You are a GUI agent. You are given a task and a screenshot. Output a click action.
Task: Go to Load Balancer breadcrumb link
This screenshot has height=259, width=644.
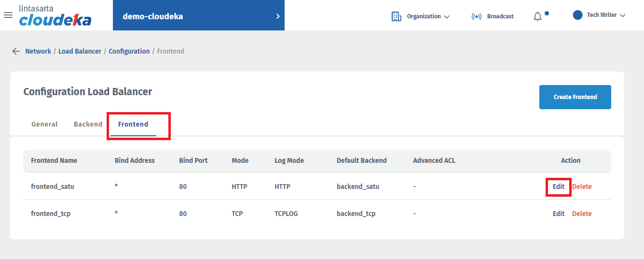pos(80,51)
